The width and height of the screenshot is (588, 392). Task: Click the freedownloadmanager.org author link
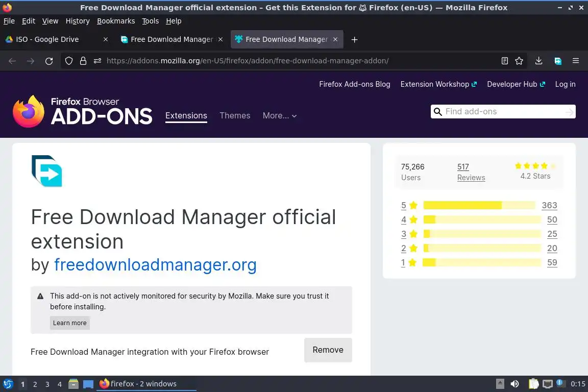[x=155, y=264]
